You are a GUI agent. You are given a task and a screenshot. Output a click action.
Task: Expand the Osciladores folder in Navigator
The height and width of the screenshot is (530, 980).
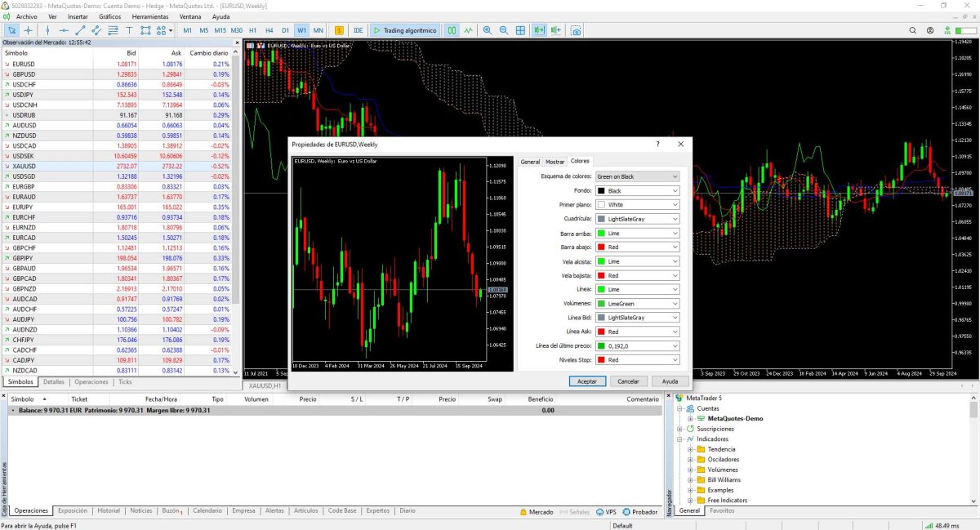690,459
